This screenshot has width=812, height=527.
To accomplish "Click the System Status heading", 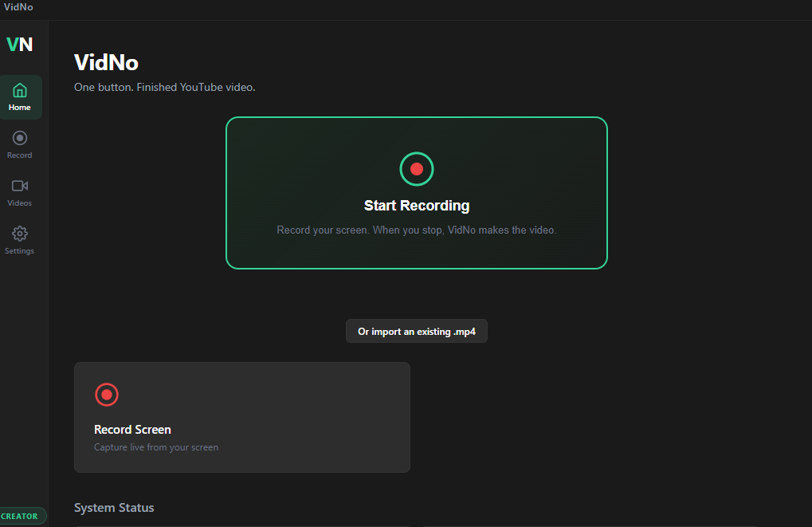I will pos(114,507).
